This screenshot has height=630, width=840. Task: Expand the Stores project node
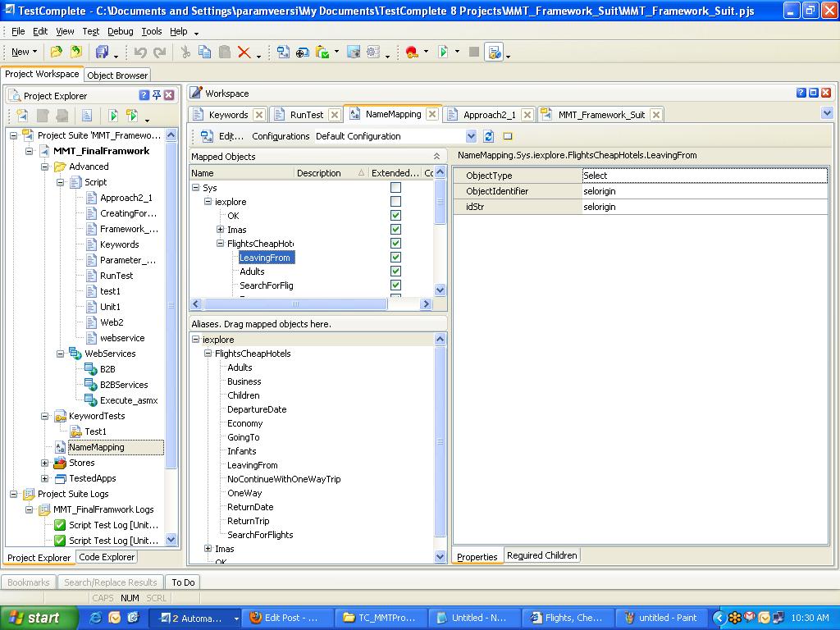[45, 463]
